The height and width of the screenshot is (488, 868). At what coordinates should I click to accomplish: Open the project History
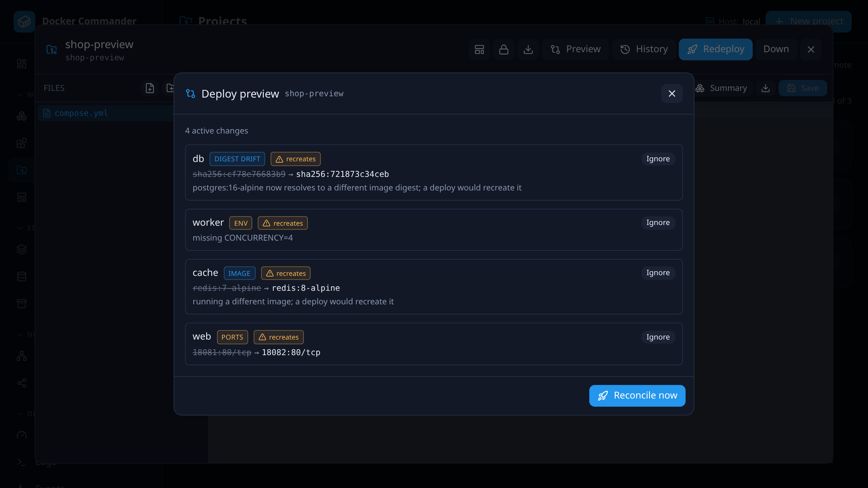point(644,49)
